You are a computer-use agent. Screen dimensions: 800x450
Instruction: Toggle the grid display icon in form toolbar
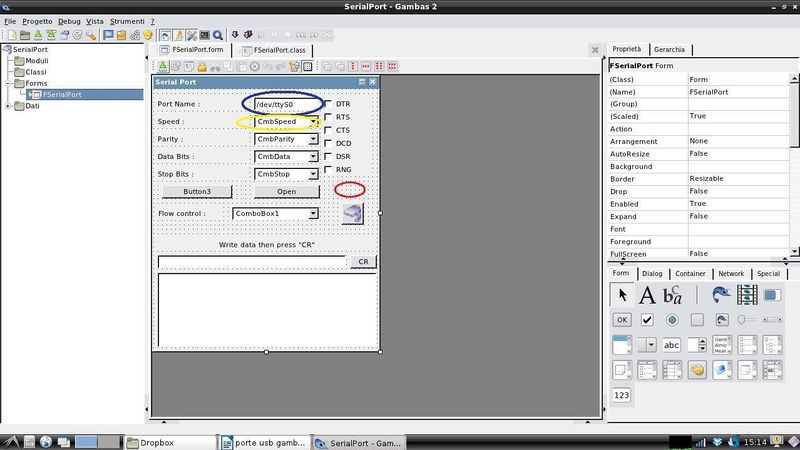pos(308,66)
